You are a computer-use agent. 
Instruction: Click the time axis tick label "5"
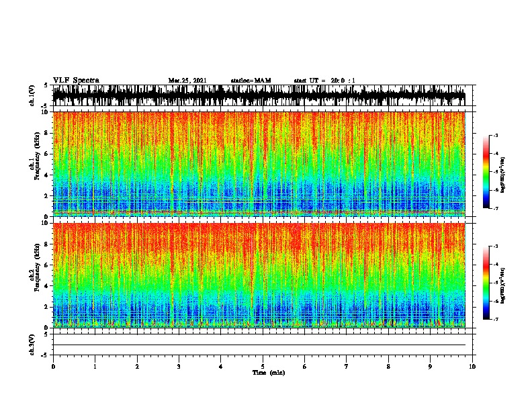tap(263, 367)
